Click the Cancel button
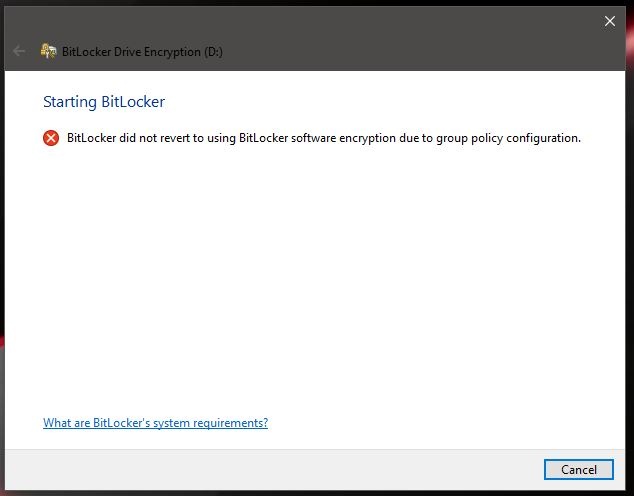The width and height of the screenshot is (634, 496). pos(579,469)
